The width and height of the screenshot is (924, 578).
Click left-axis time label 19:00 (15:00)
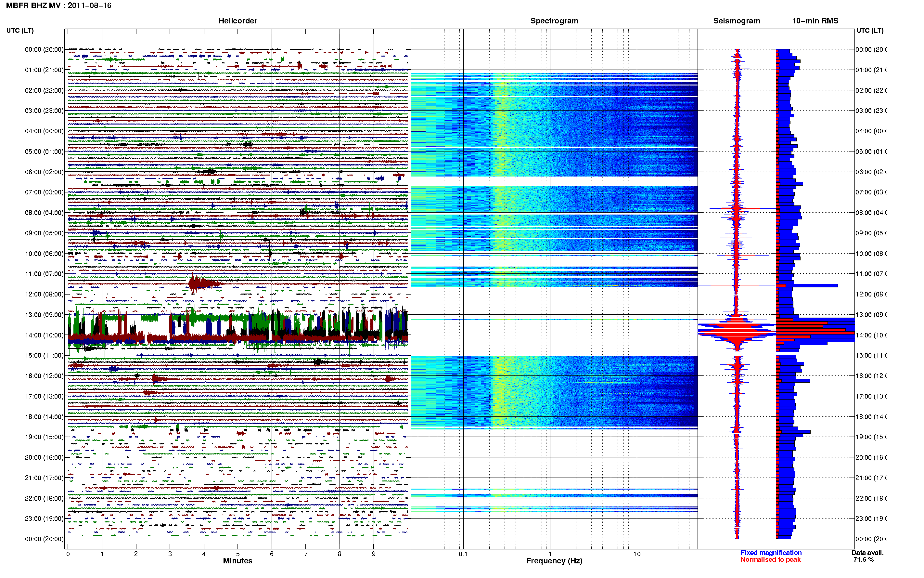(44, 437)
